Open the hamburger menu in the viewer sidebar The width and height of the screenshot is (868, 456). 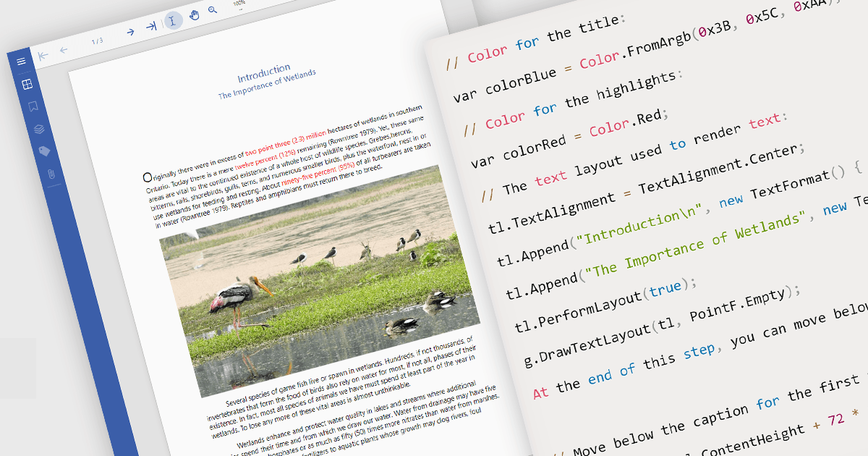21,62
